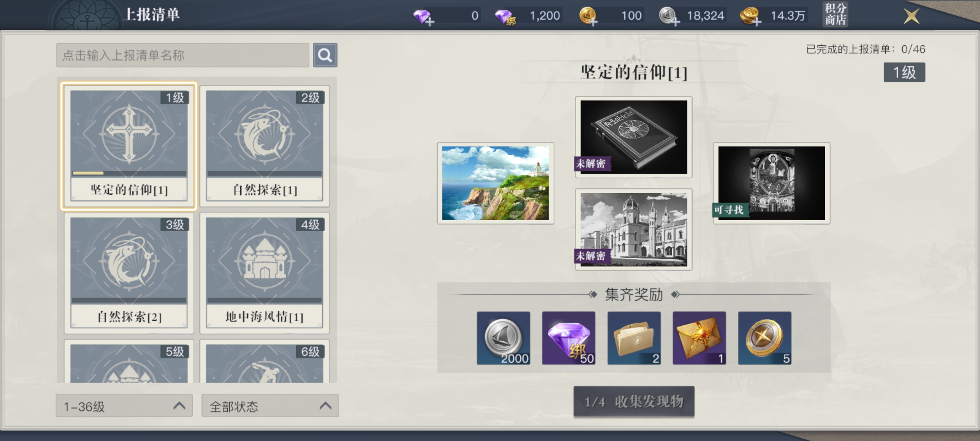Click the 1/4 收集发现物 button

tap(634, 401)
